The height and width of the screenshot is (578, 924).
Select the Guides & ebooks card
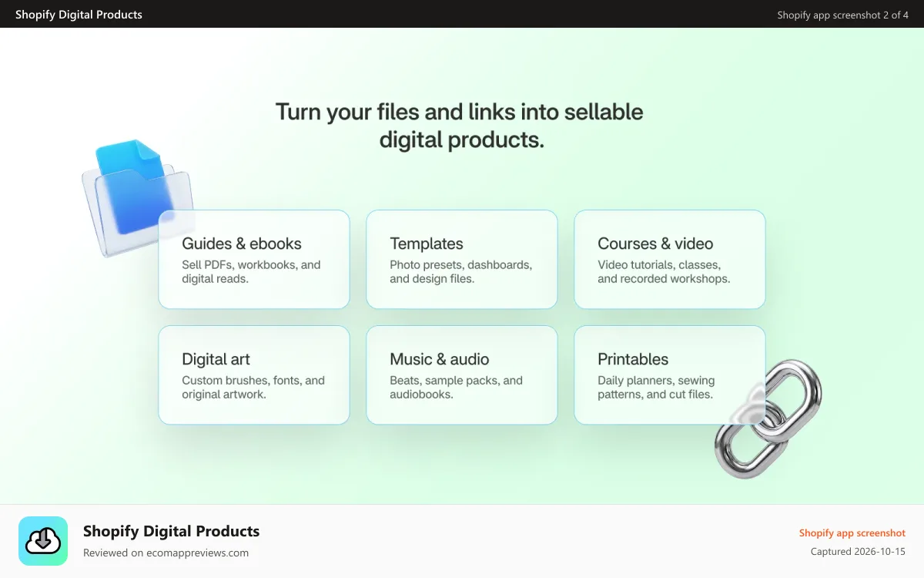(254, 260)
